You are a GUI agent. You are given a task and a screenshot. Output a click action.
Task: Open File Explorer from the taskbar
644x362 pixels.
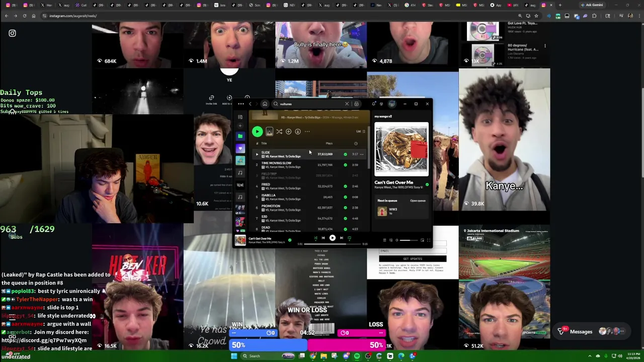(x=324, y=356)
